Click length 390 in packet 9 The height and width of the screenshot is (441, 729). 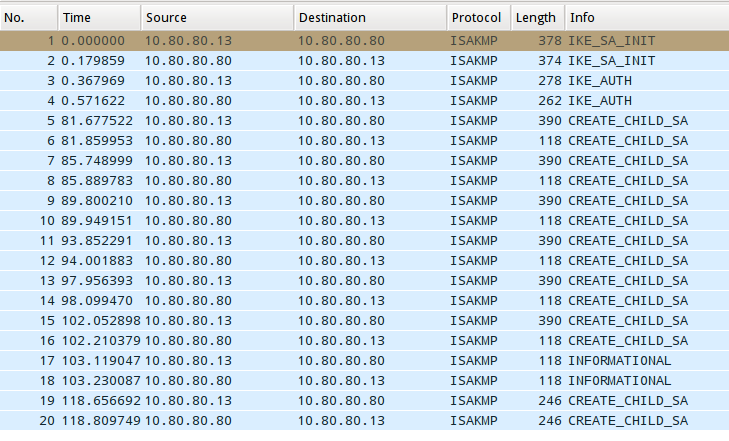pyautogui.click(x=550, y=201)
